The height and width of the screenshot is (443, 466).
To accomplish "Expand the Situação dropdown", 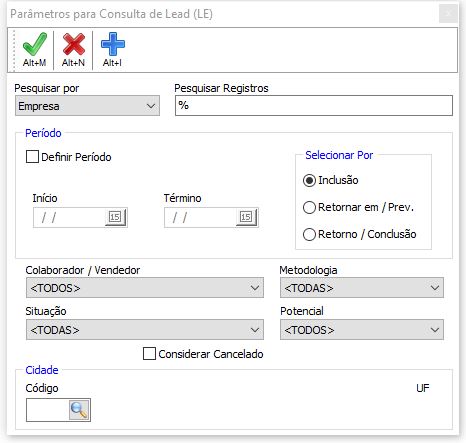I will tap(145, 330).
